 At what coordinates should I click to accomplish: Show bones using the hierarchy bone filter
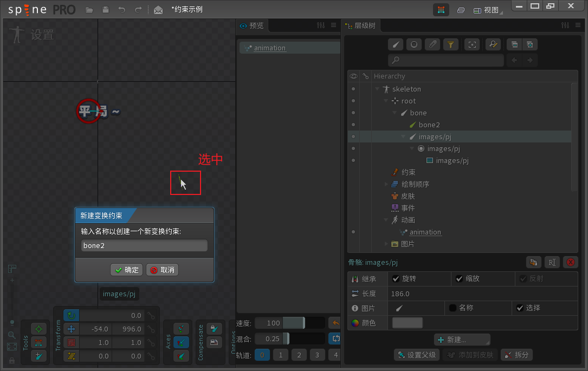396,44
